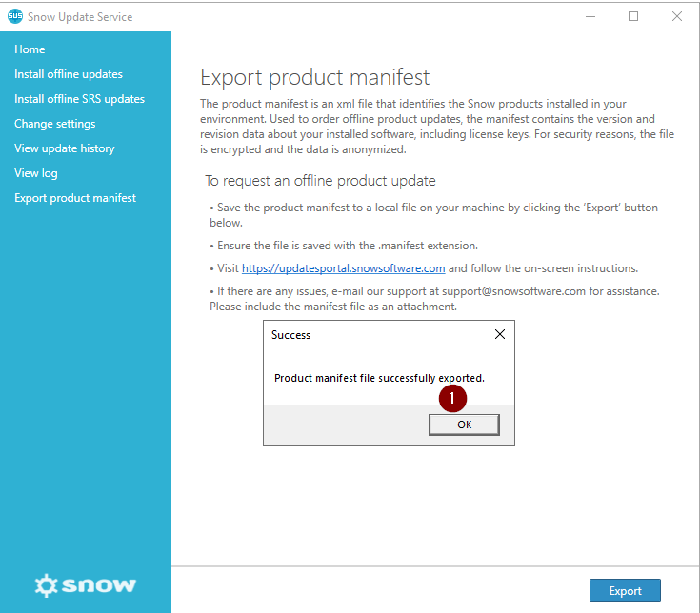The height and width of the screenshot is (613, 700).
Task: Click 'Ensure the file is saved' bullet text
Action: click(x=344, y=246)
